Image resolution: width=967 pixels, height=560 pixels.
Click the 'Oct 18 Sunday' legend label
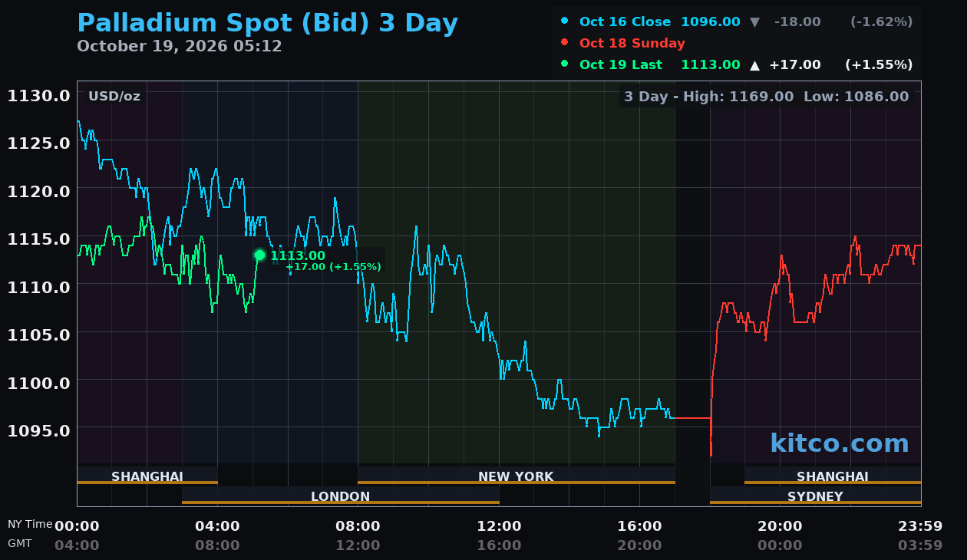pos(632,44)
